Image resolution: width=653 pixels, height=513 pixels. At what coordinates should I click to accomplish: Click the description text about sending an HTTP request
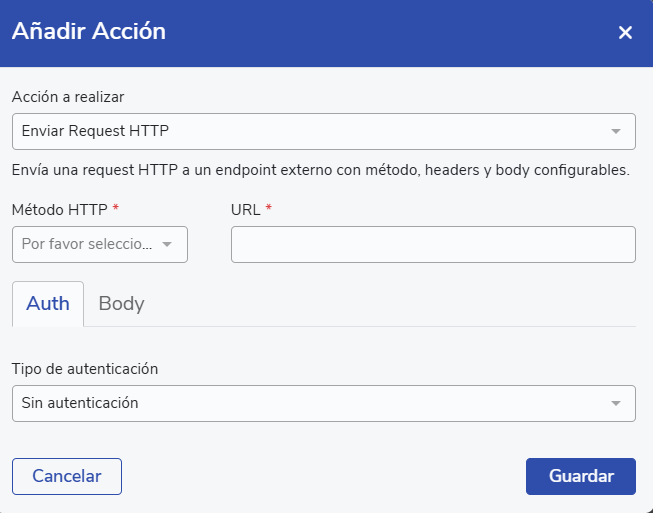tap(320, 170)
